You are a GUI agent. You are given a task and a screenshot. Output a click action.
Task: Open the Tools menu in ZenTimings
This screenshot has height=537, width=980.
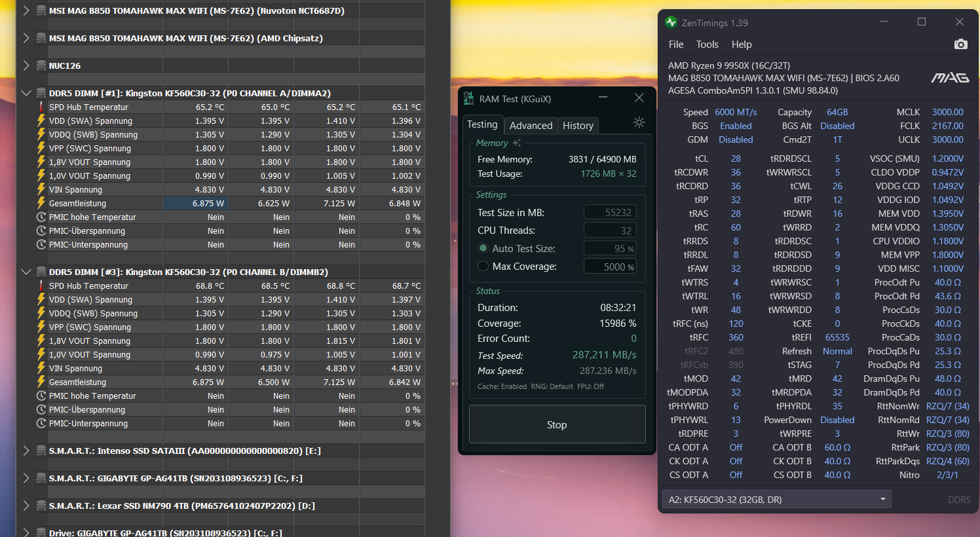(x=707, y=44)
